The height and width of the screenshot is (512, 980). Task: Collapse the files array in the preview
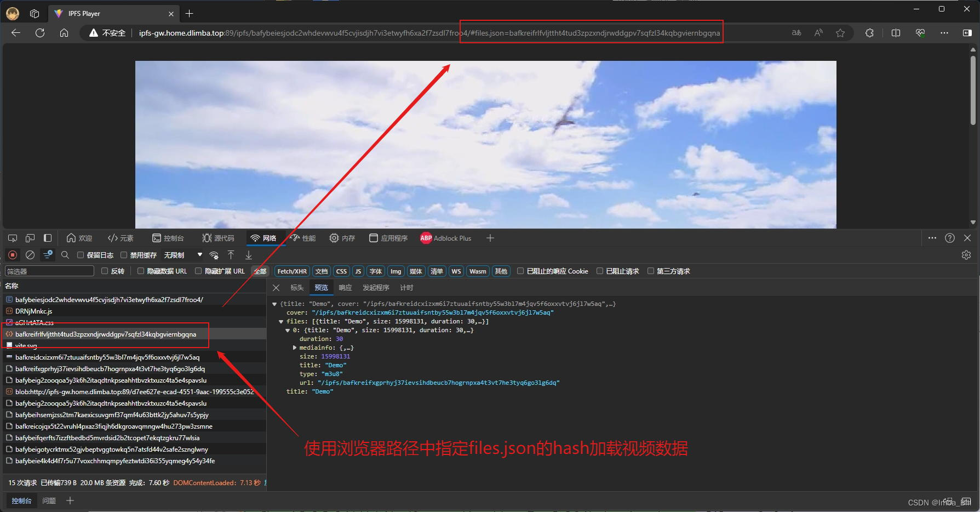281,322
